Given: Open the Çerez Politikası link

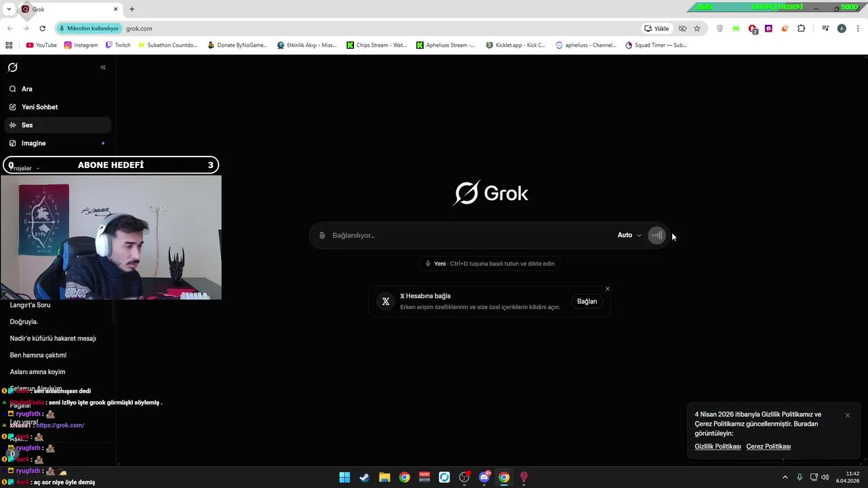Looking at the screenshot, I should tap(768, 447).
